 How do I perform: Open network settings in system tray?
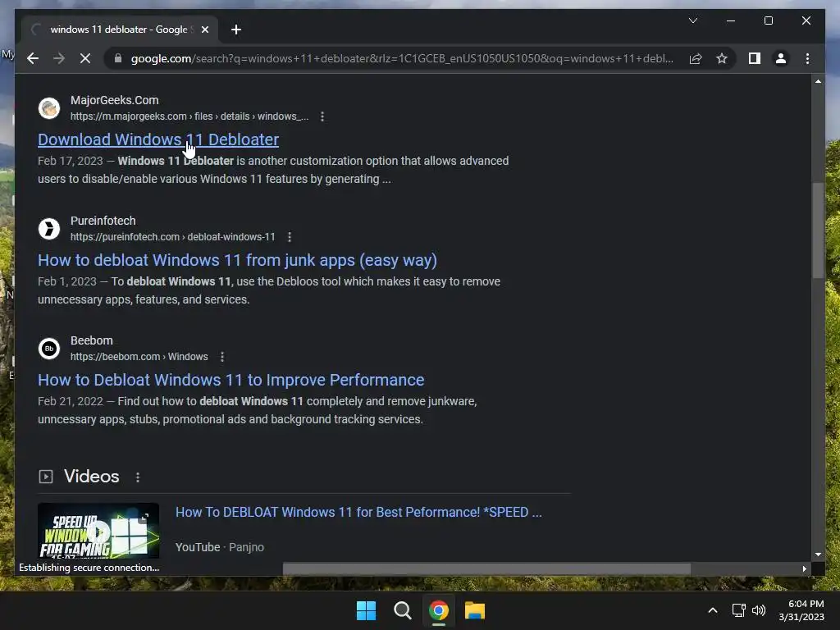[x=739, y=610]
